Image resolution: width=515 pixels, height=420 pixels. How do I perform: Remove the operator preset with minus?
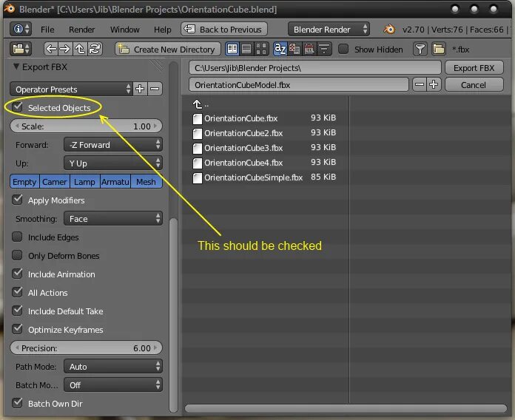155,89
